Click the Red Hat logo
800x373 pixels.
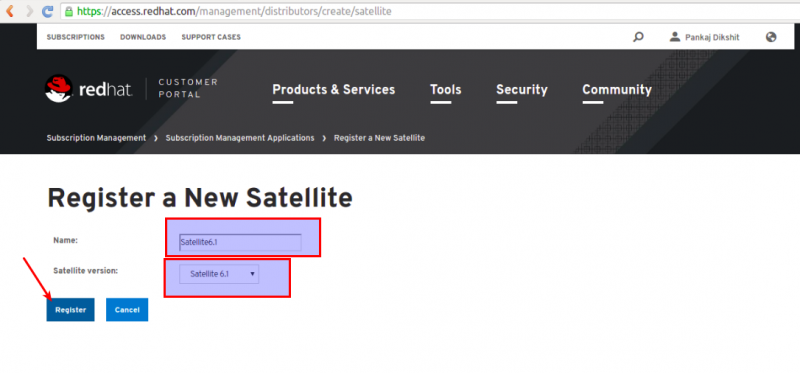click(x=89, y=89)
